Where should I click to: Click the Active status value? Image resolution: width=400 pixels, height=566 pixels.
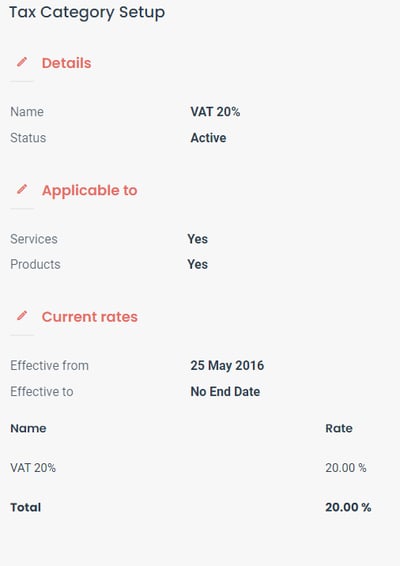point(208,138)
